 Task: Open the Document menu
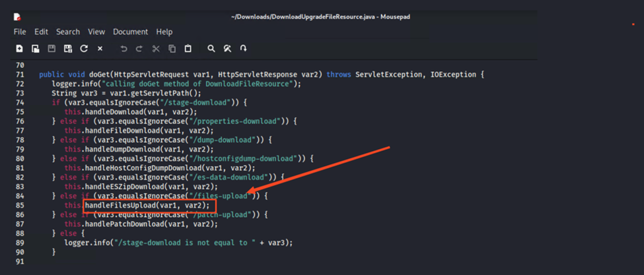pos(130,32)
